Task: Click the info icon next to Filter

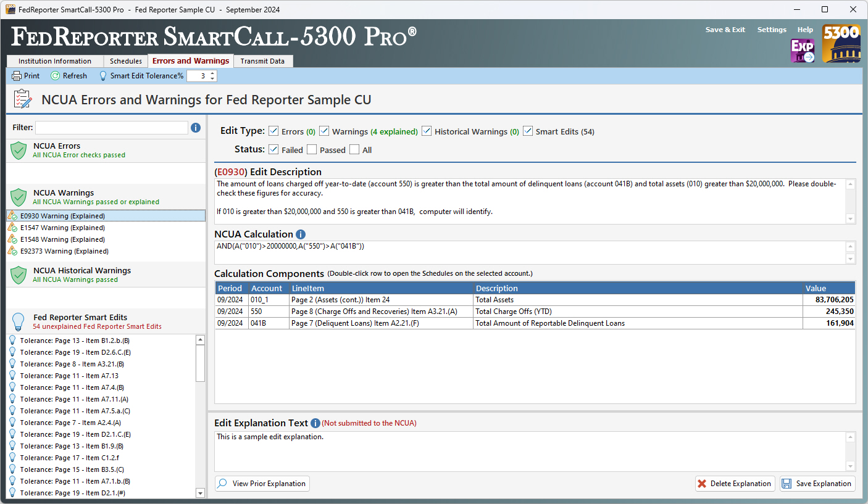Action: 196,128
